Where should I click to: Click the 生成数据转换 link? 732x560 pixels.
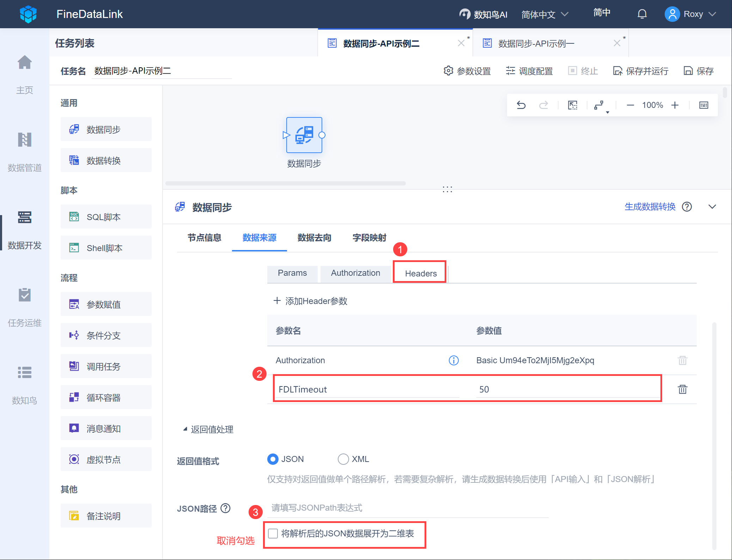click(x=650, y=207)
